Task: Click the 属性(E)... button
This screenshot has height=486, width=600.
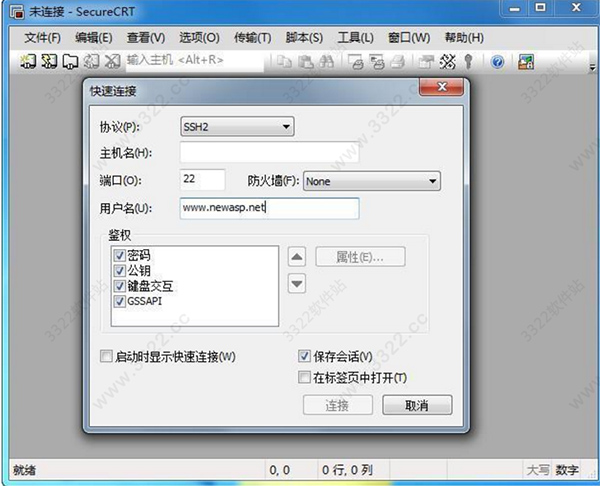Action: 360,257
